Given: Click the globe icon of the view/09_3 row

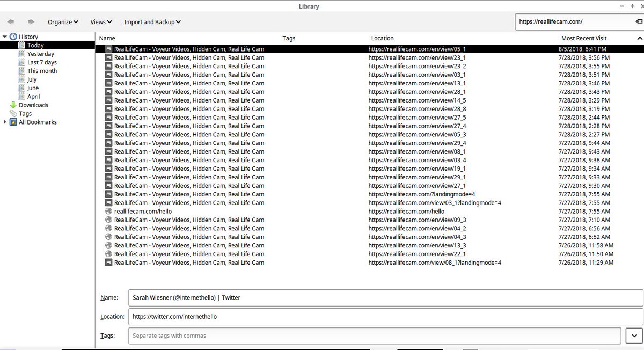Looking at the screenshot, I should coord(109,220).
